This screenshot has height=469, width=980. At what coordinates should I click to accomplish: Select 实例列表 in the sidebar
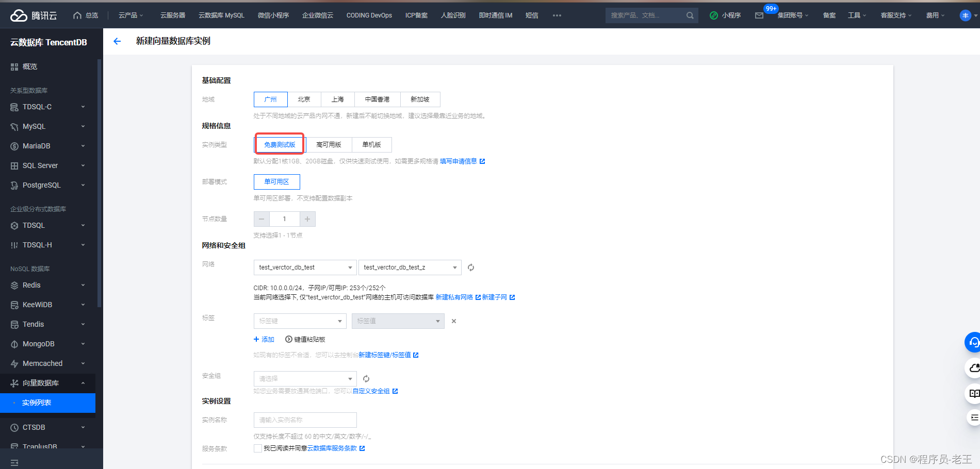click(x=47, y=403)
